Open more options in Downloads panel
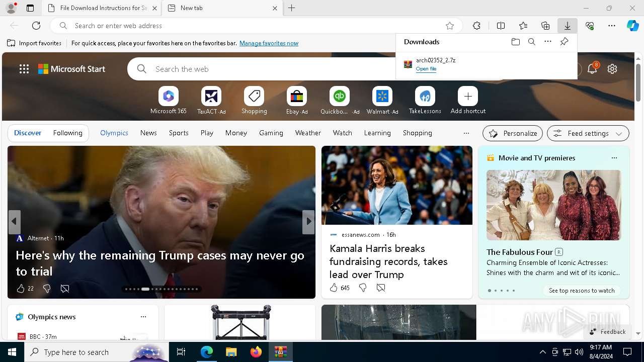 click(548, 42)
